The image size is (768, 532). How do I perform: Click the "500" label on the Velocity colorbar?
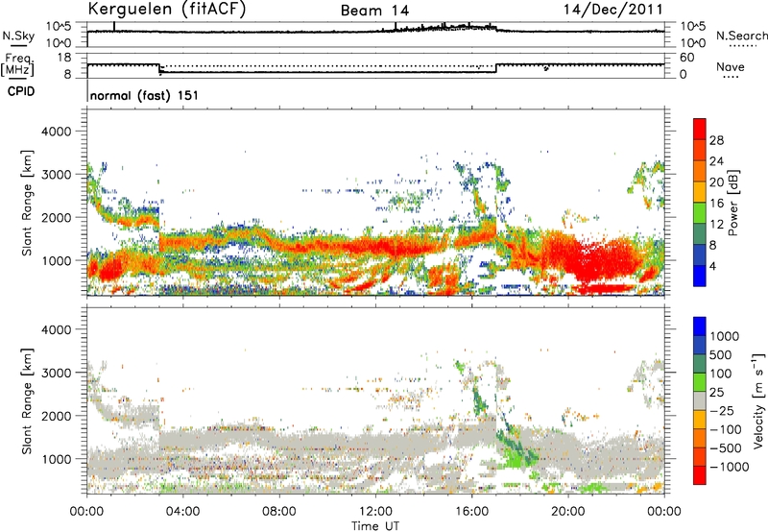tap(721, 355)
